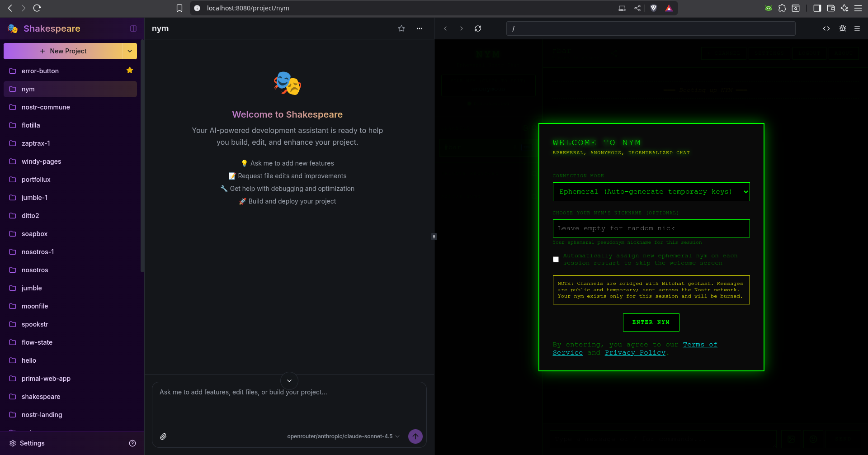
Task: Open the nym project more options menu
Action: [x=420, y=28]
